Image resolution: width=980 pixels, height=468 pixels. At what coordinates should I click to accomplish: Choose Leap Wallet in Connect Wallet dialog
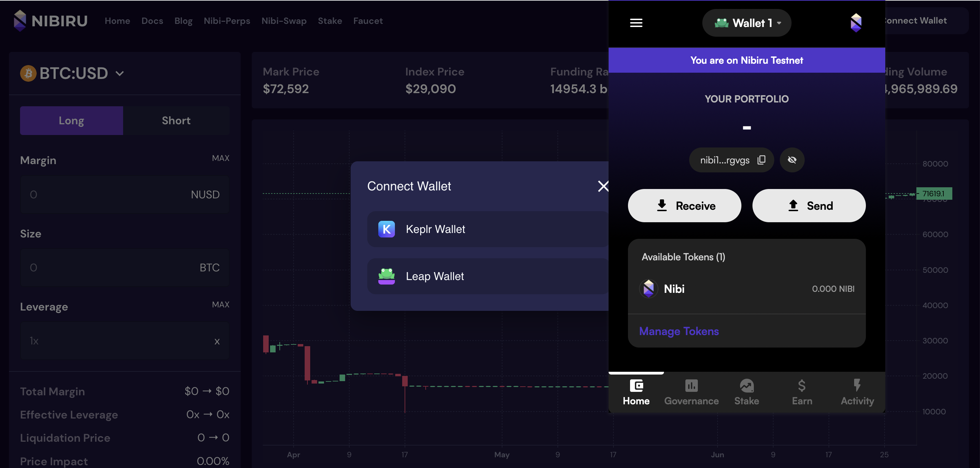(488, 276)
